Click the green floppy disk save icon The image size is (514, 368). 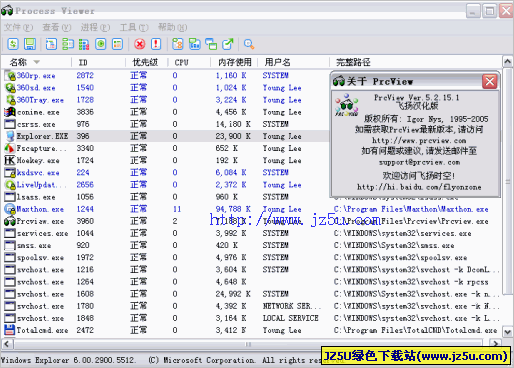click(30, 44)
